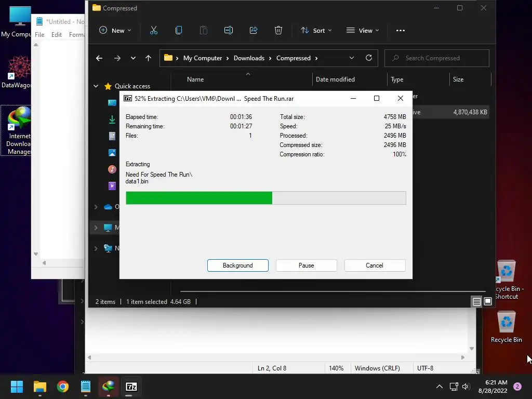The width and height of the screenshot is (532, 399).
Task: Sort files by the Size column
Action: point(458,79)
